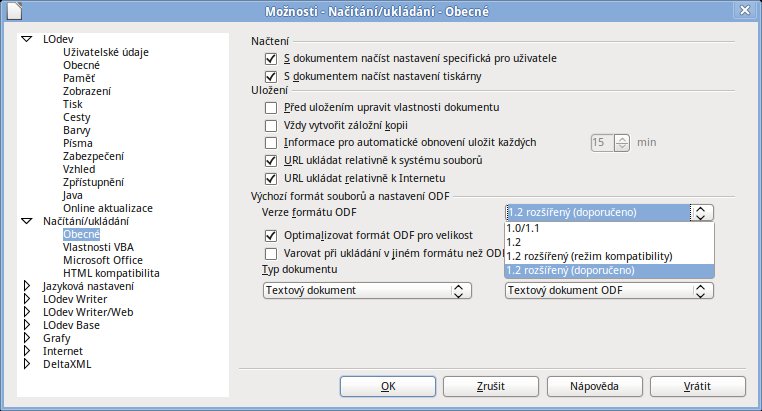The width and height of the screenshot is (762, 411).
Task: Enable warning when saving non-ODF format
Action: pyautogui.click(x=271, y=254)
